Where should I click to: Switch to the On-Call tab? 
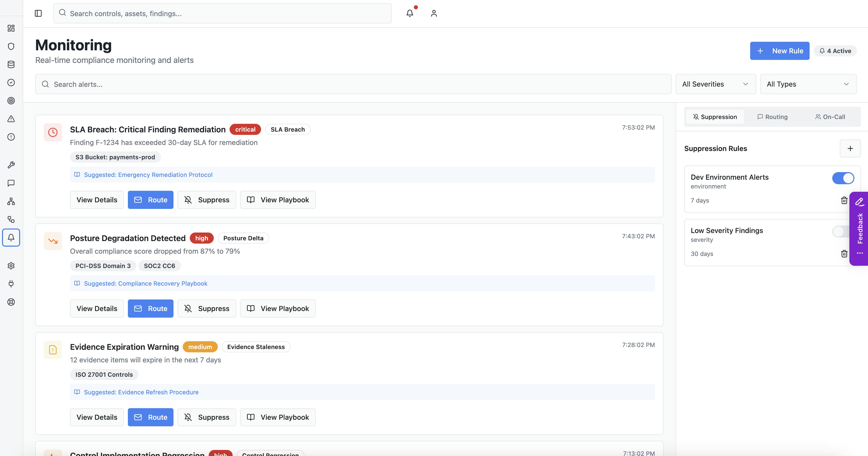tap(830, 117)
